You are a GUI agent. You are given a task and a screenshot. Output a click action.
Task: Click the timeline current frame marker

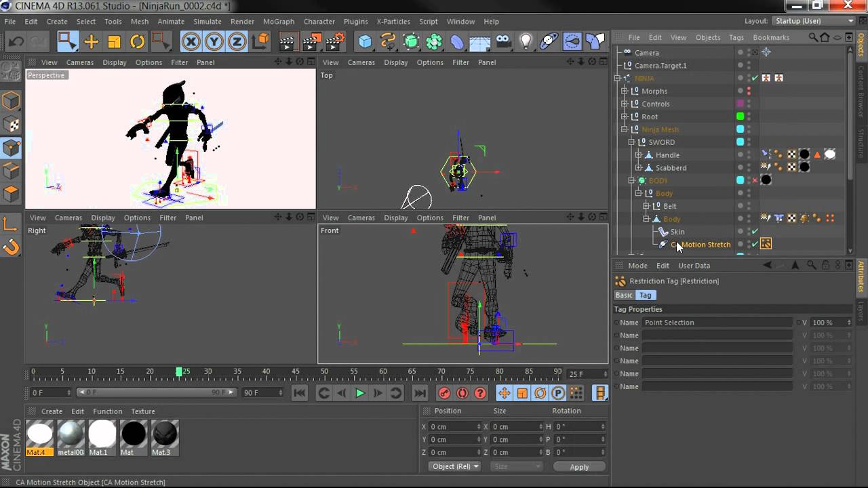179,371
